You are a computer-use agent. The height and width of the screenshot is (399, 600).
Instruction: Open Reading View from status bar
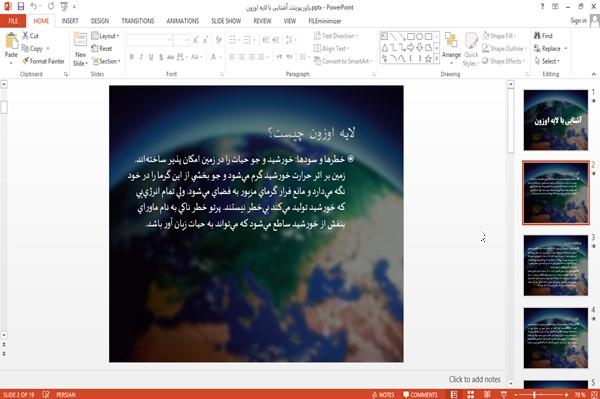click(487, 394)
